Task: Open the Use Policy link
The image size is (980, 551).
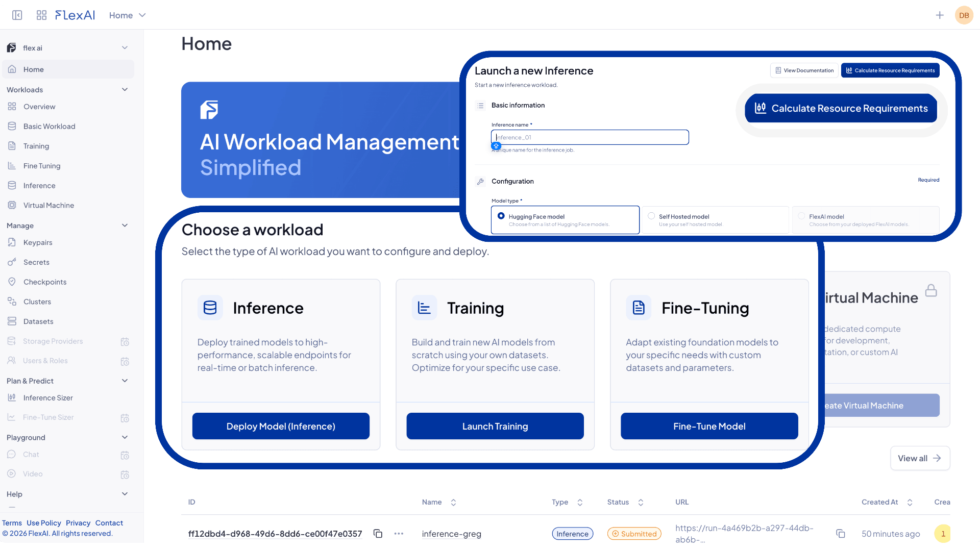Action: pyautogui.click(x=44, y=523)
